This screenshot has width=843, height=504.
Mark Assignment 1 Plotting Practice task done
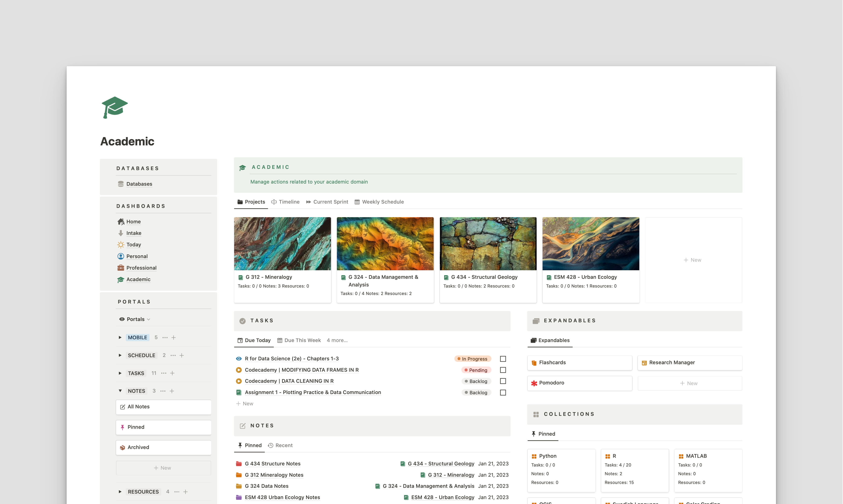tap(503, 392)
